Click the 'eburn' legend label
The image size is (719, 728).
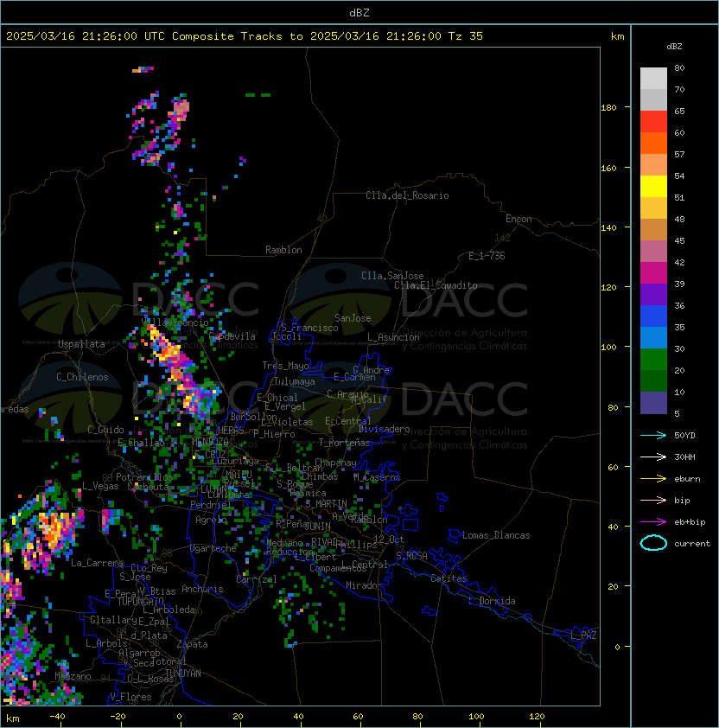(x=687, y=479)
